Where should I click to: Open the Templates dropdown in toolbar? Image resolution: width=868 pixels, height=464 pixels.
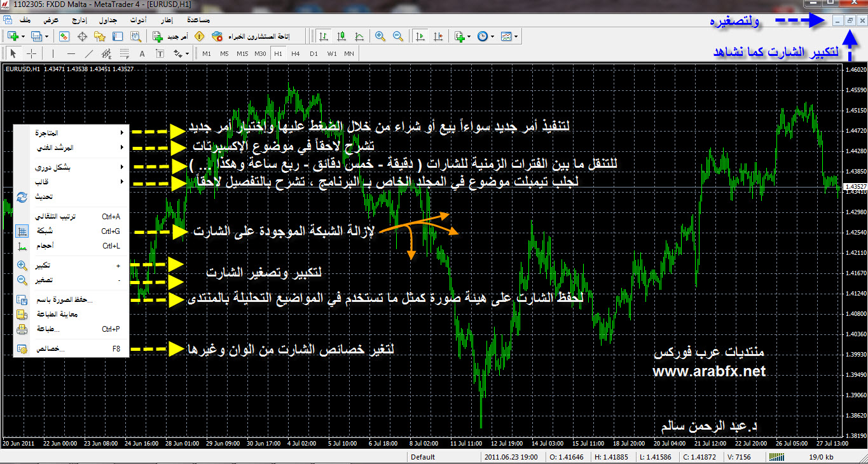pos(507,36)
